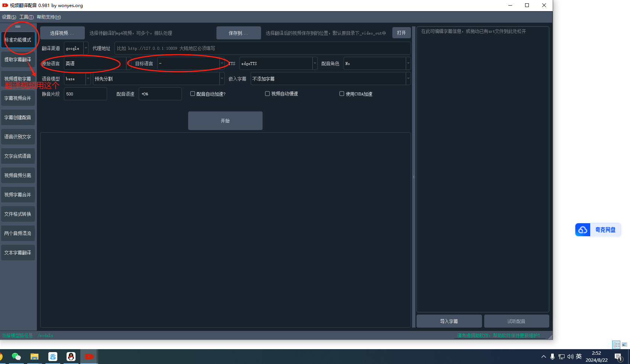
Task: Click the microphone tray icon
Action: 552,357
